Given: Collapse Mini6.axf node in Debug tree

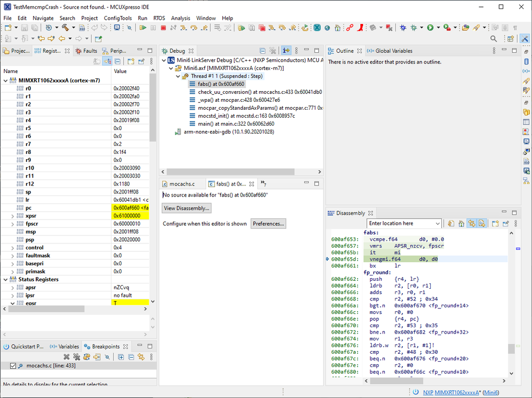Looking at the screenshot, I should (x=171, y=68).
